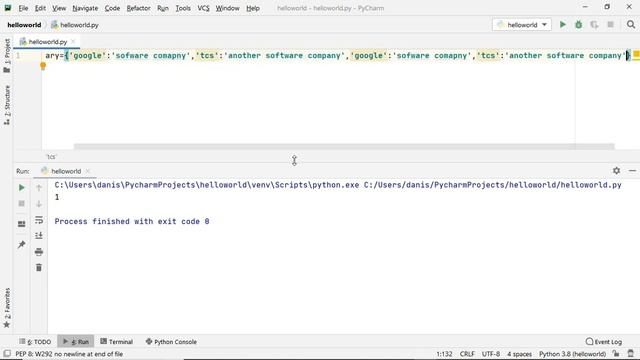Image resolution: width=640 pixels, height=360 pixels.
Task: Change 4 spaces indent setting
Action: 519,354
